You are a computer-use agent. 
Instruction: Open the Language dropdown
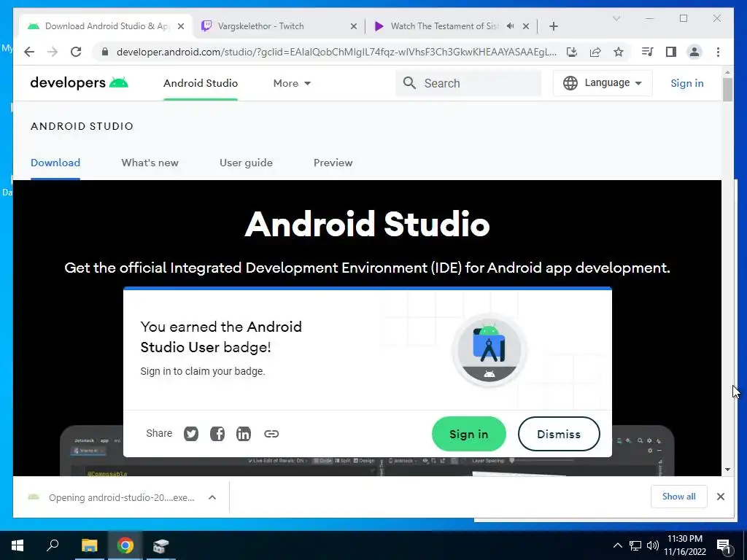(603, 83)
